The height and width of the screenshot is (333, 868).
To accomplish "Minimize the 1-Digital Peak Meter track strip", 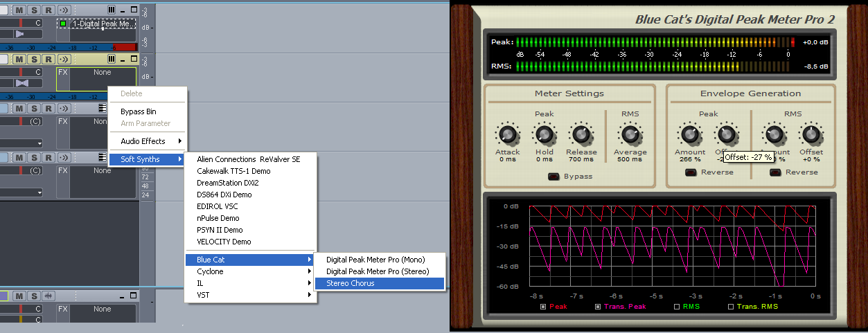I will pyautogui.click(x=123, y=10).
